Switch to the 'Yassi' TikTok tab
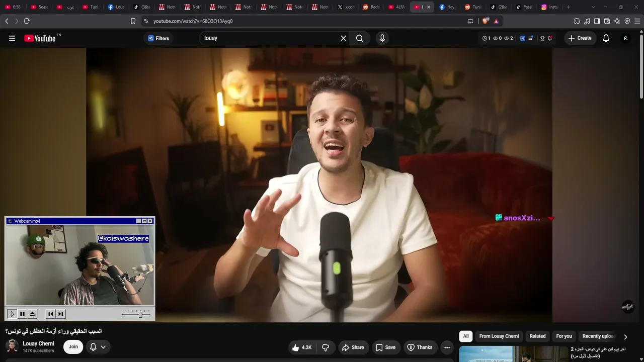The height and width of the screenshot is (362, 644). point(524,7)
